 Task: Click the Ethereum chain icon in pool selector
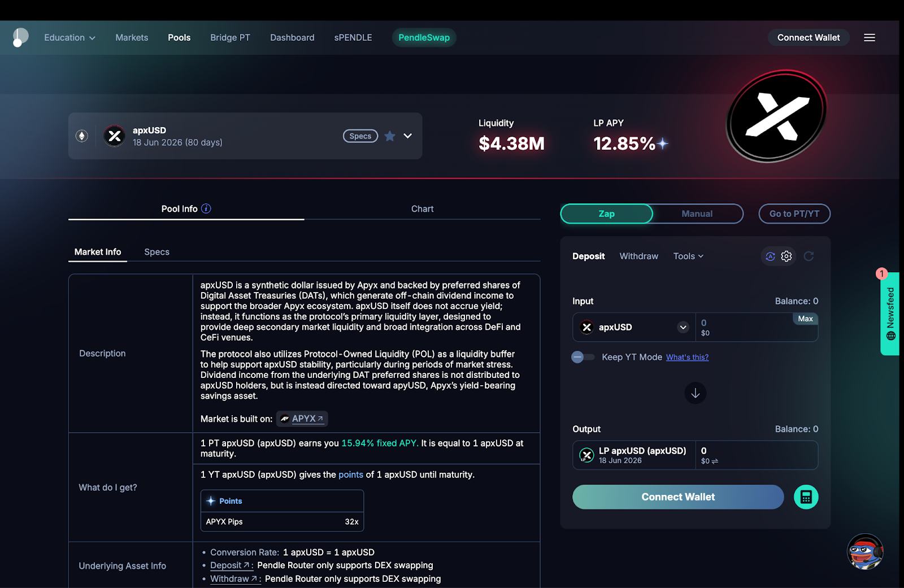coord(82,136)
